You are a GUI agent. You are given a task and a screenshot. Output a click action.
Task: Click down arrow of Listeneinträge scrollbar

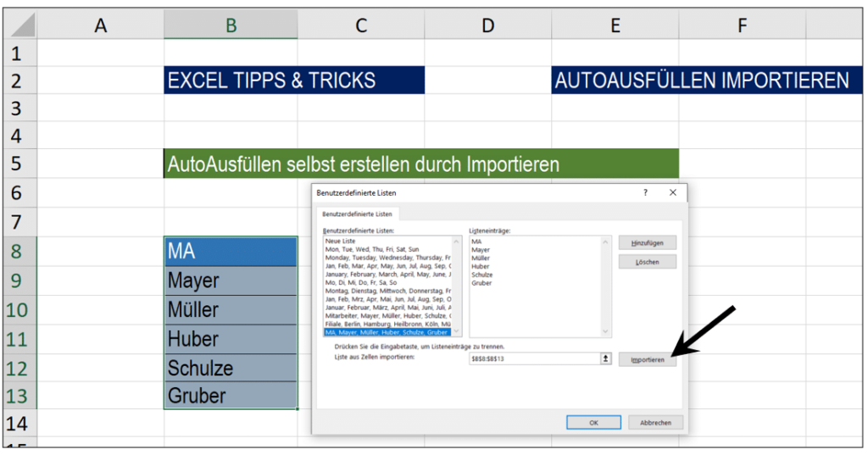click(605, 331)
